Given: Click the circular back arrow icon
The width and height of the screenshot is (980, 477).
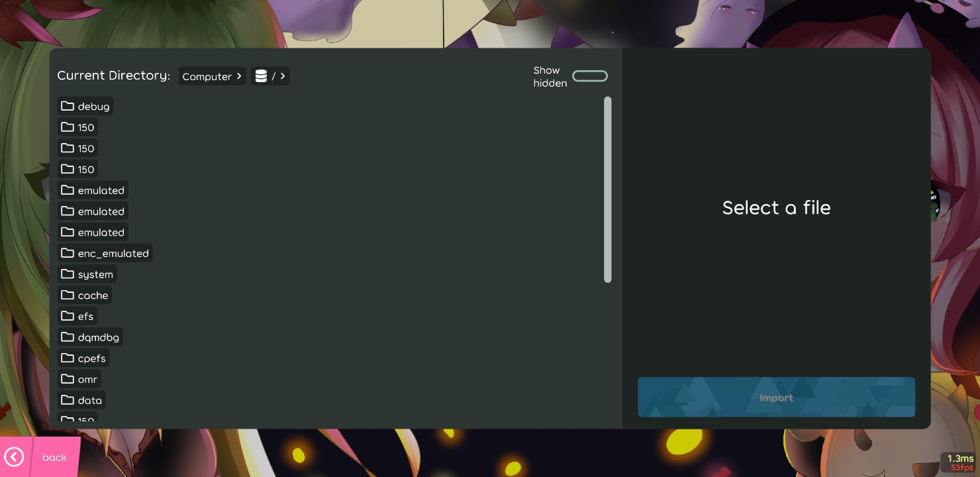Looking at the screenshot, I should pos(14,457).
